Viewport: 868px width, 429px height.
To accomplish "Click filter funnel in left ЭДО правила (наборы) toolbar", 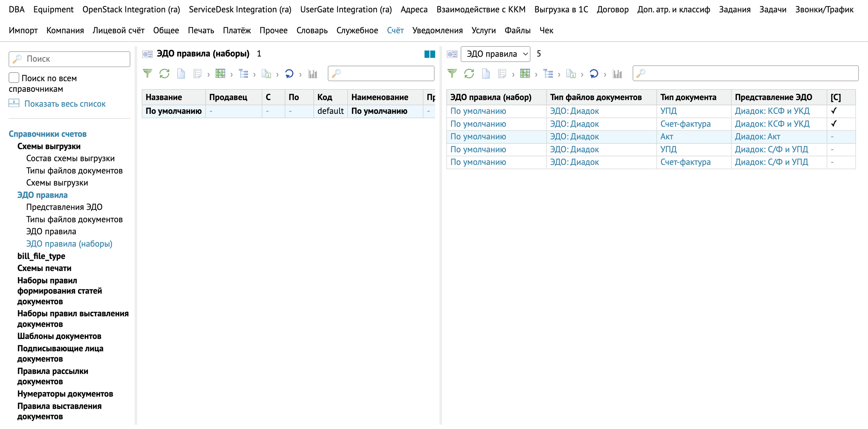I will tap(147, 73).
